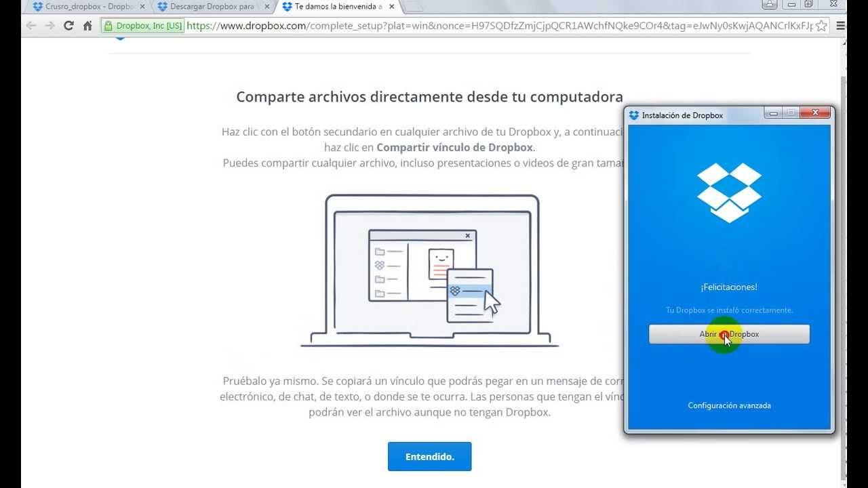Image resolution: width=868 pixels, height=488 pixels.
Task: Go back using browser back arrow
Action: pyautogui.click(x=31, y=26)
